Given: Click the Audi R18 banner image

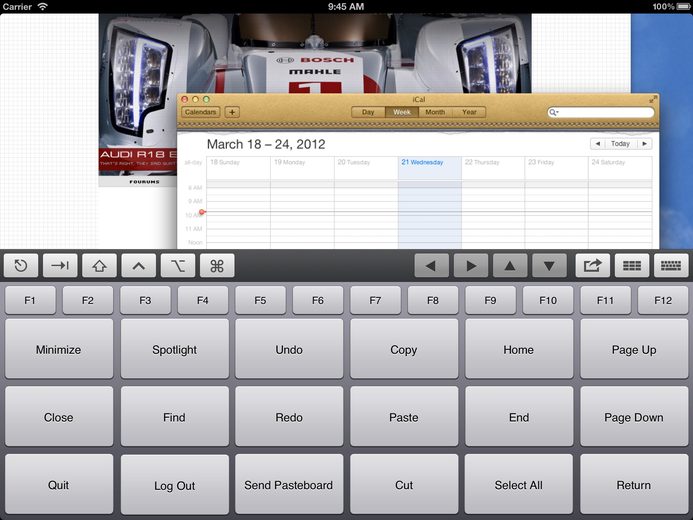Looking at the screenshot, I should [x=138, y=161].
